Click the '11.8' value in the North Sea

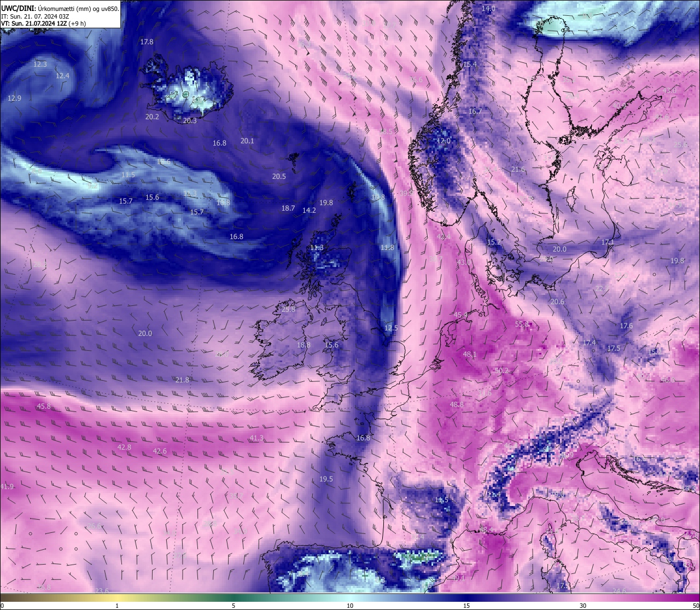[x=387, y=247]
